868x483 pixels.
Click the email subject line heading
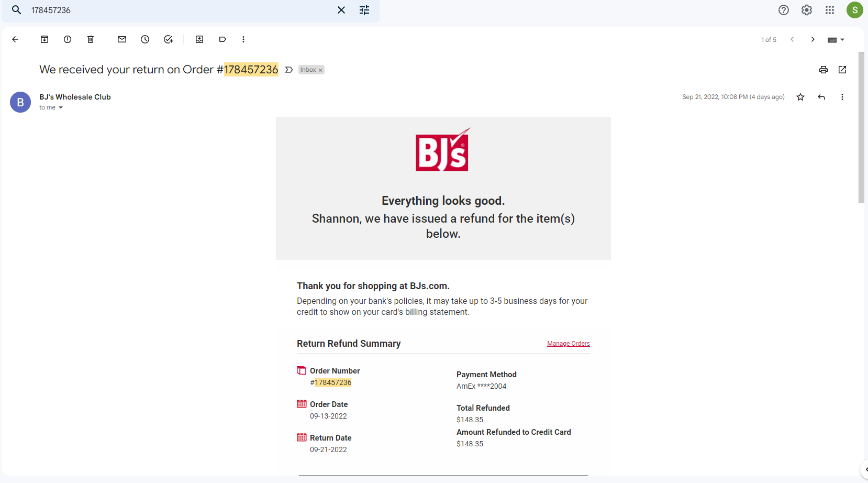point(159,70)
